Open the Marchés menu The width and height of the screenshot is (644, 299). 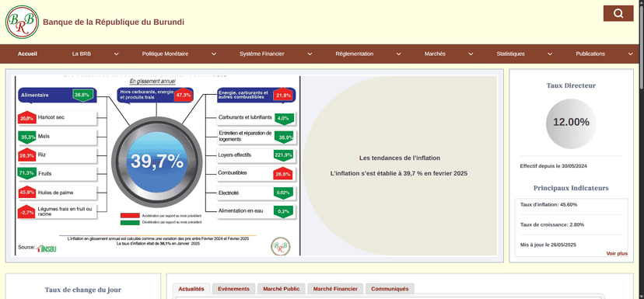click(435, 54)
